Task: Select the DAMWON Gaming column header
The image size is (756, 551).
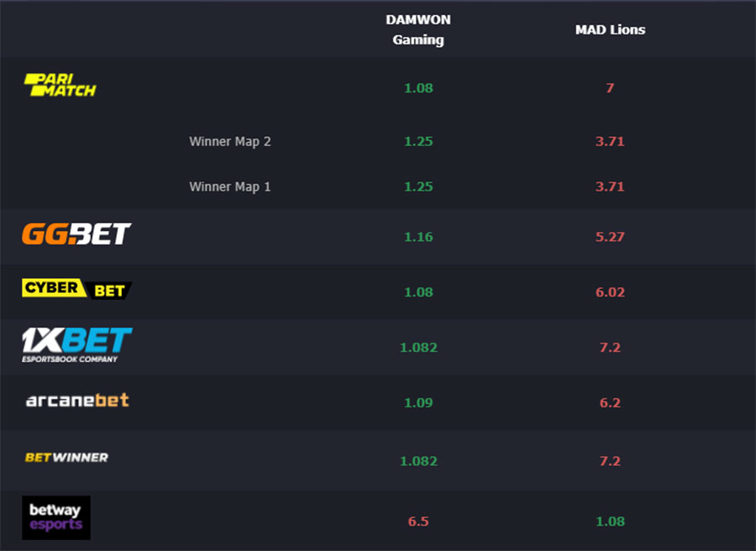Action: (418, 29)
